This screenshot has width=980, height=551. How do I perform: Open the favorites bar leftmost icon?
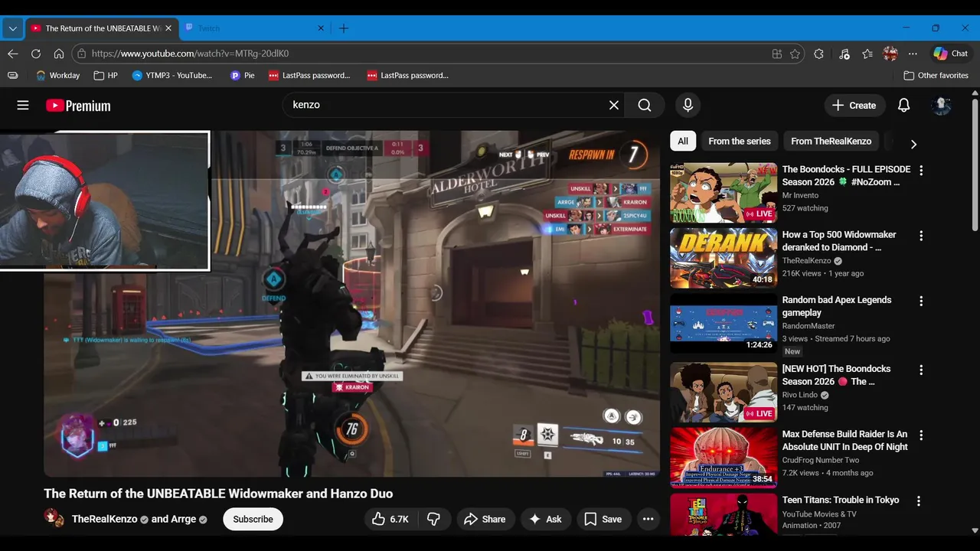pyautogui.click(x=12, y=75)
